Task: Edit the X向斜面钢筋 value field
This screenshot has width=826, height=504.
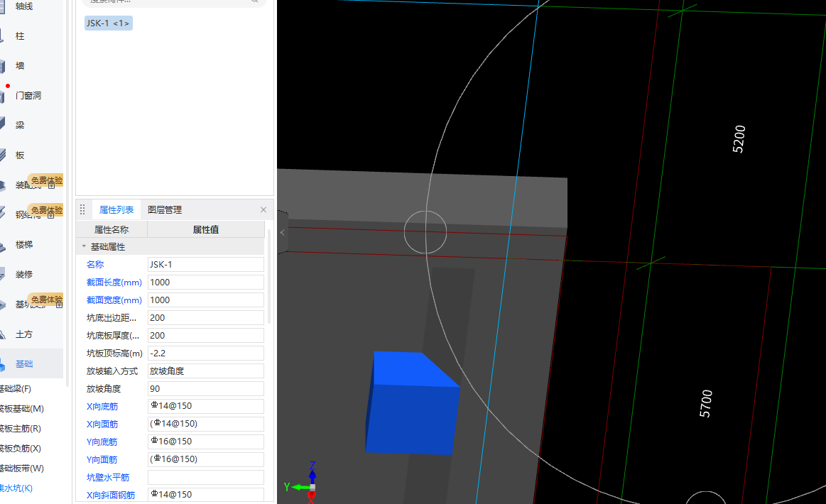Action: pos(205,495)
